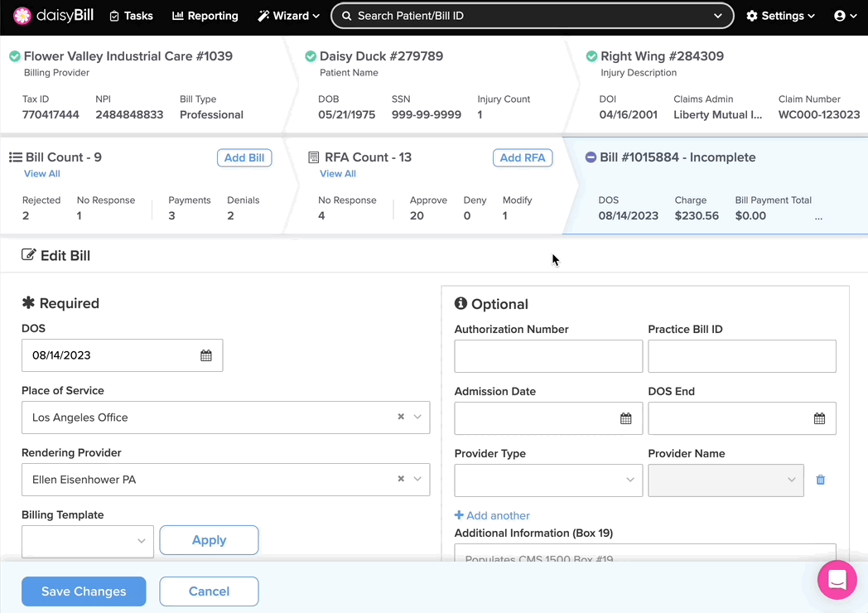
Task: Click the NPI 2484848833 value
Action: tap(129, 114)
